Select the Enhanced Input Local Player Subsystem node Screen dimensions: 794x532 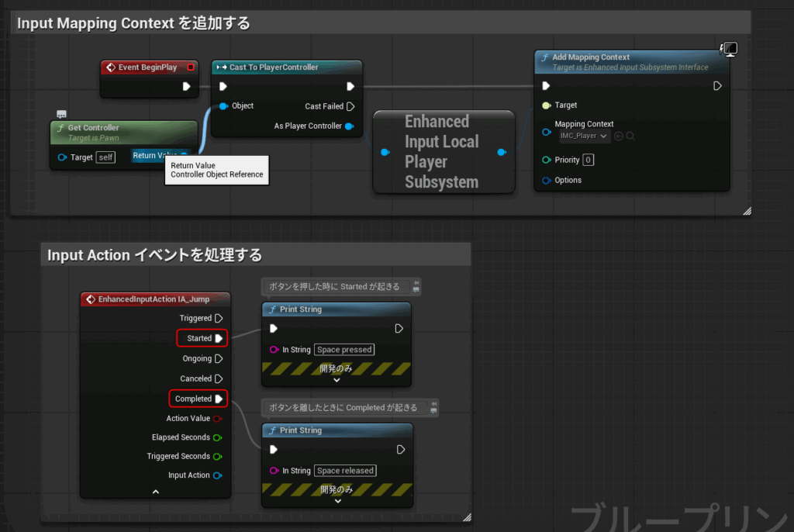443,151
